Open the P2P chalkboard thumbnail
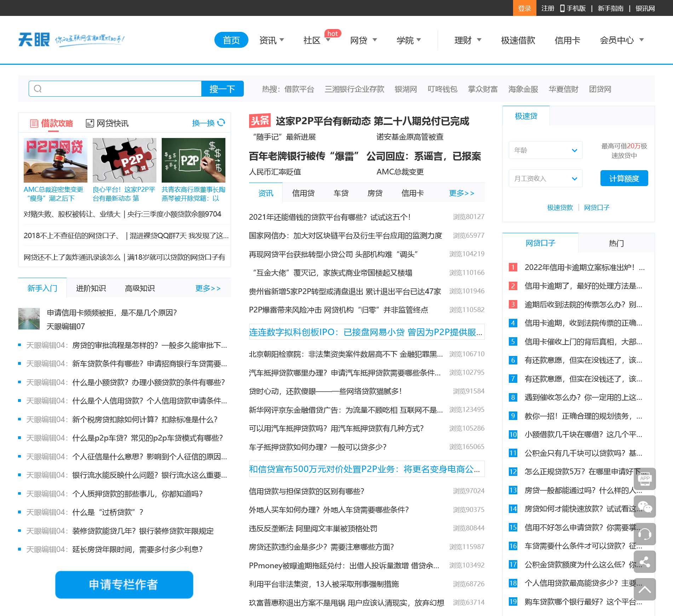673x616 pixels. pyautogui.click(x=194, y=160)
